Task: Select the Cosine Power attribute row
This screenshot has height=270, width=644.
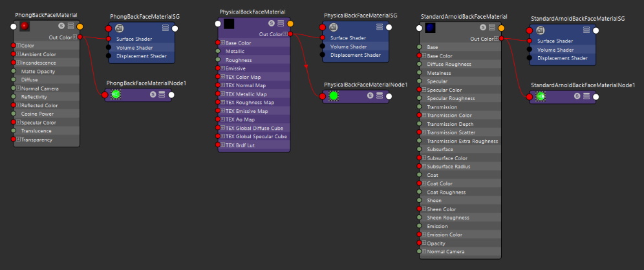Action: point(47,114)
